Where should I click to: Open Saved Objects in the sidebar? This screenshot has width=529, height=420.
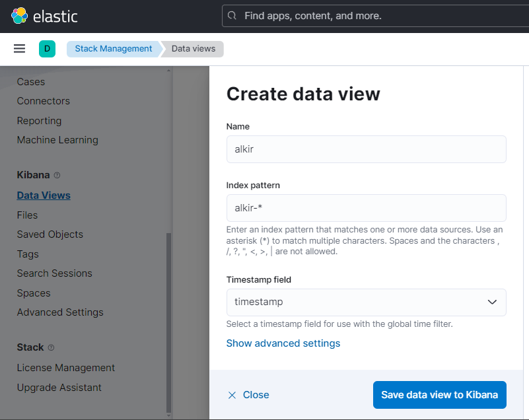click(x=50, y=234)
